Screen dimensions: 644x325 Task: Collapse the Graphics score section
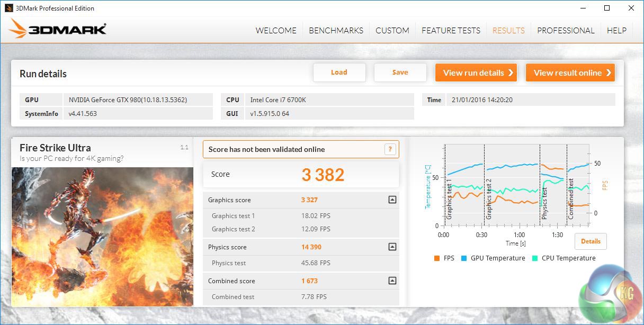tap(392, 200)
